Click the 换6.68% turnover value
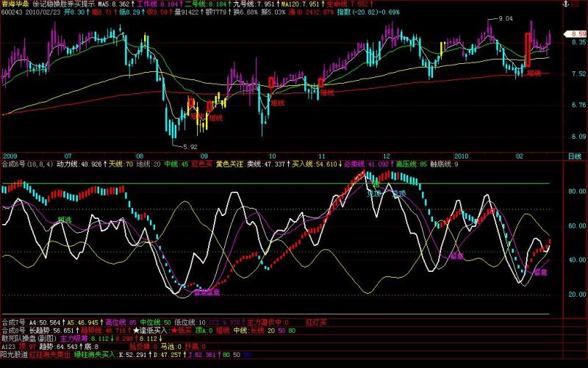588x368 pixels. tap(245, 12)
